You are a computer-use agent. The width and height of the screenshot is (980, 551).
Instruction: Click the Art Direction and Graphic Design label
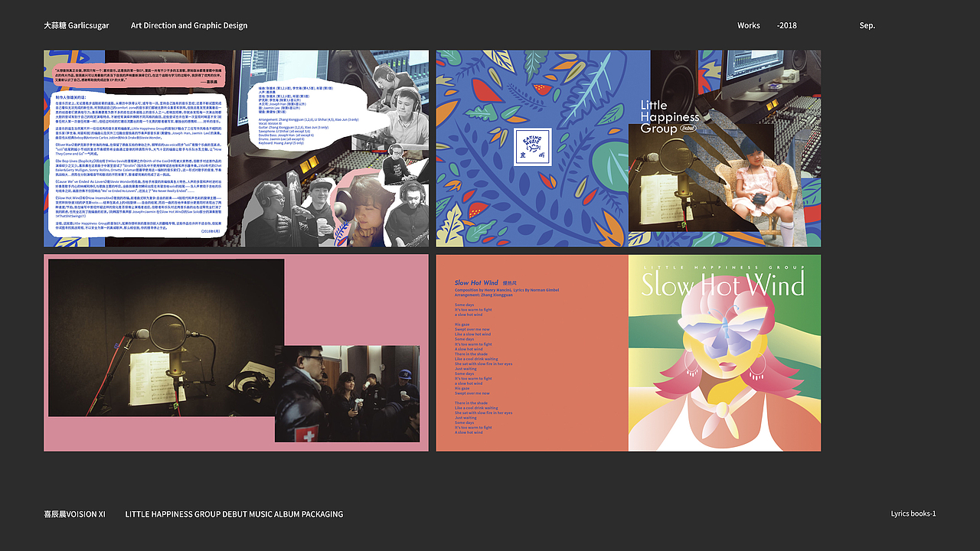pyautogui.click(x=189, y=25)
